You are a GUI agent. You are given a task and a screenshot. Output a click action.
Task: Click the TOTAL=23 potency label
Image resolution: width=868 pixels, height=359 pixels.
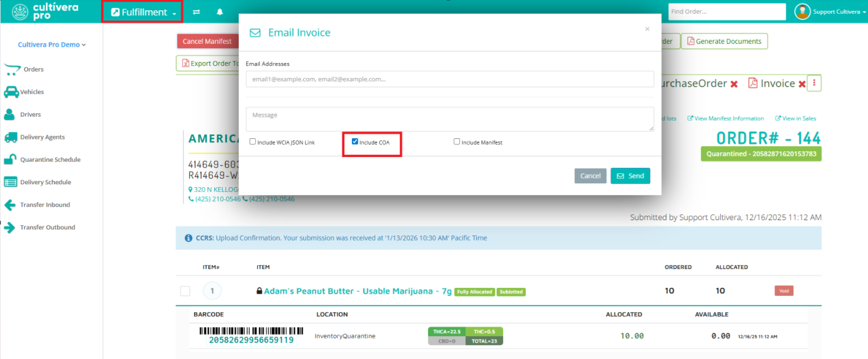pos(484,341)
